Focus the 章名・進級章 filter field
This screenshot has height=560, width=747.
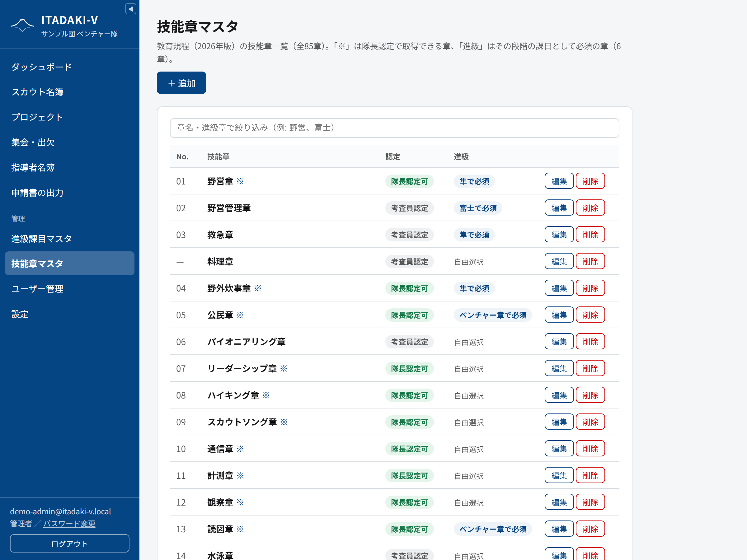pos(394,128)
